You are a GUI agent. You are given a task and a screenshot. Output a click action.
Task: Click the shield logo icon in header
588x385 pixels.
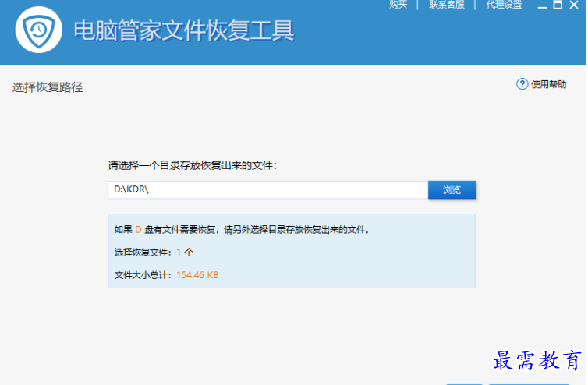click(x=39, y=30)
